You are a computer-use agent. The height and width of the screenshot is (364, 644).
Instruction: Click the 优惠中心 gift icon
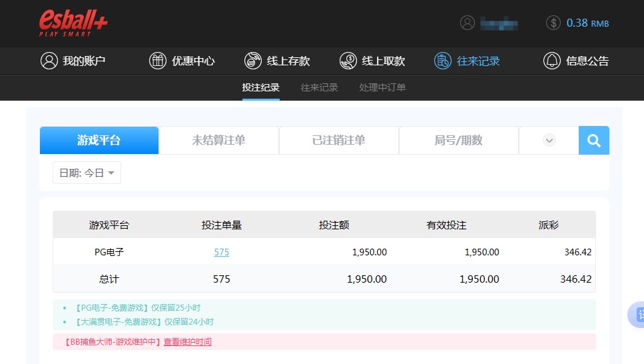click(x=158, y=61)
